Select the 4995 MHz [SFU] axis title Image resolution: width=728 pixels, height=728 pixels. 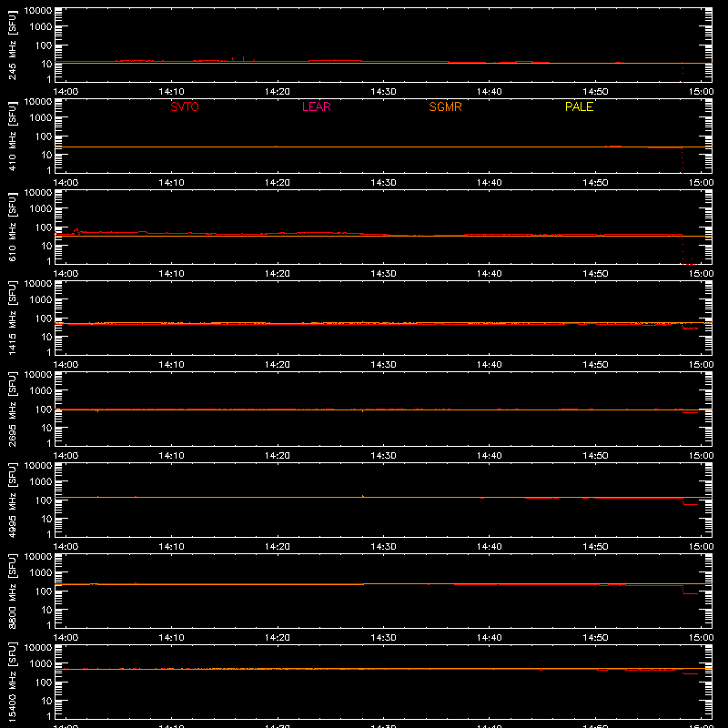coord(13,500)
